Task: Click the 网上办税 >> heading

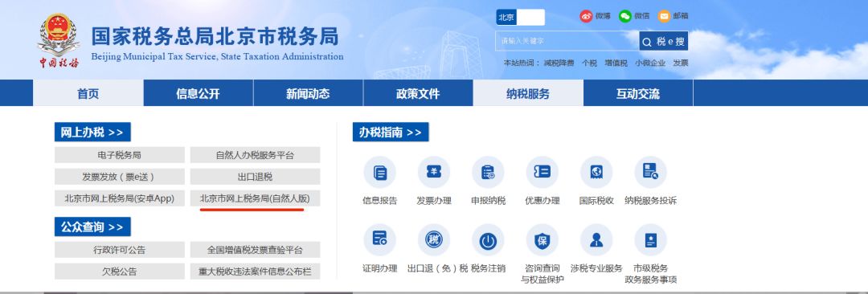Action: coord(92,132)
